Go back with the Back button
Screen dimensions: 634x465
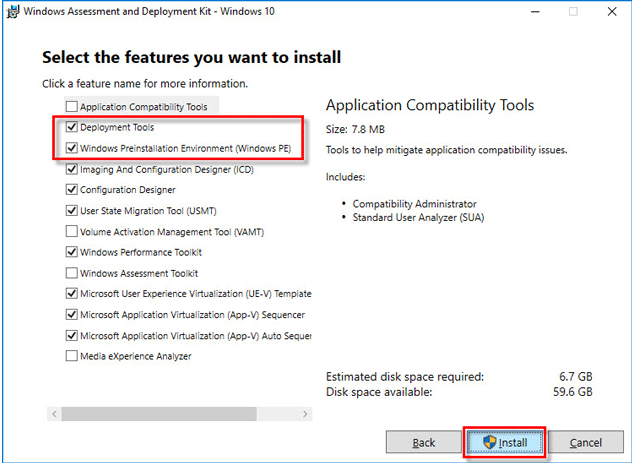tap(423, 442)
